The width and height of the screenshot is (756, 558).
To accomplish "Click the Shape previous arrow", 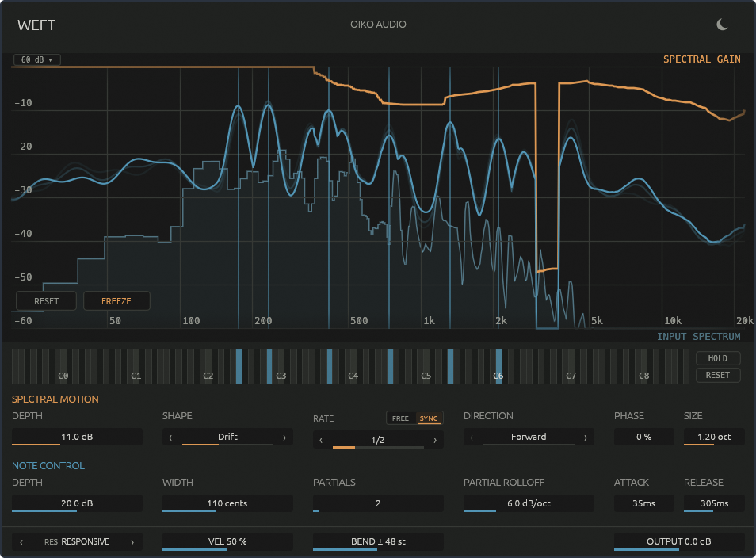I will pyautogui.click(x=170, y=438).
